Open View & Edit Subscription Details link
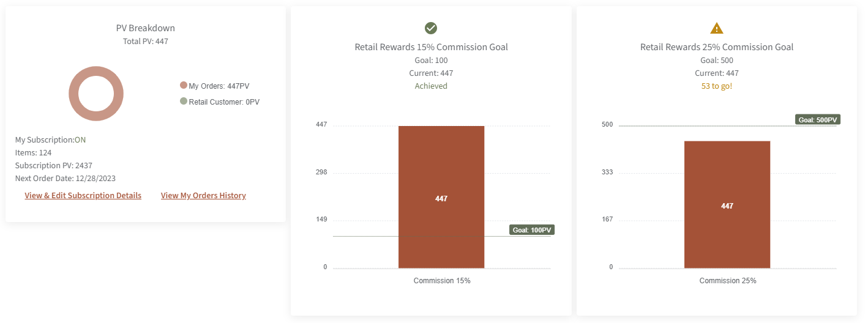This screenshot has width=868, height=323. coord(83,196)
